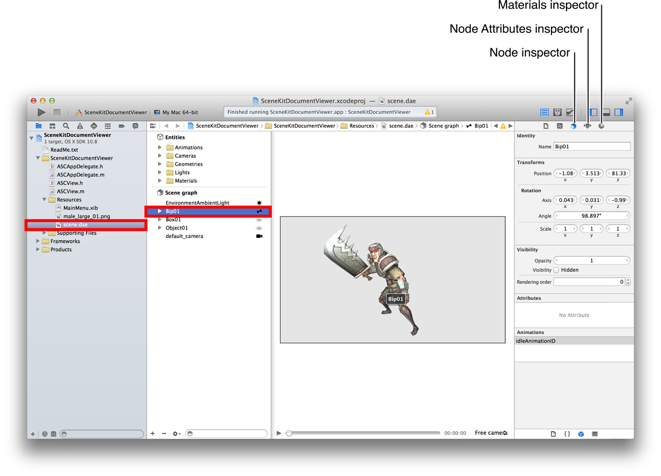Open the Node inspector tab
Screen dimensions: 661x476
point(573,126)
